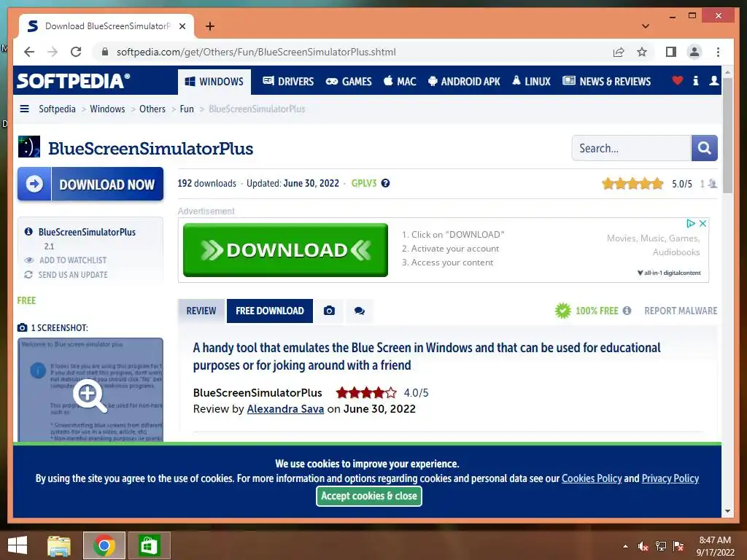Open the GAMES section
Viewport: 747px width, 560px height.
coord(348,82)
